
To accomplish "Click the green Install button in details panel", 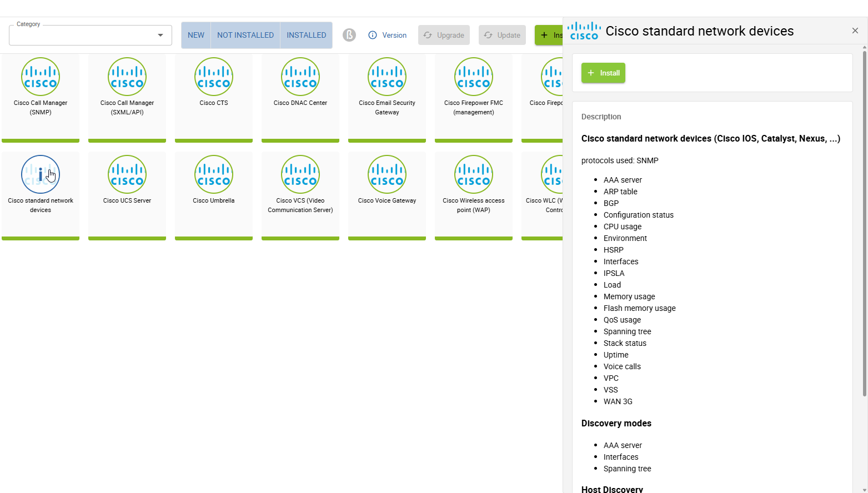I will click(603, 73).
